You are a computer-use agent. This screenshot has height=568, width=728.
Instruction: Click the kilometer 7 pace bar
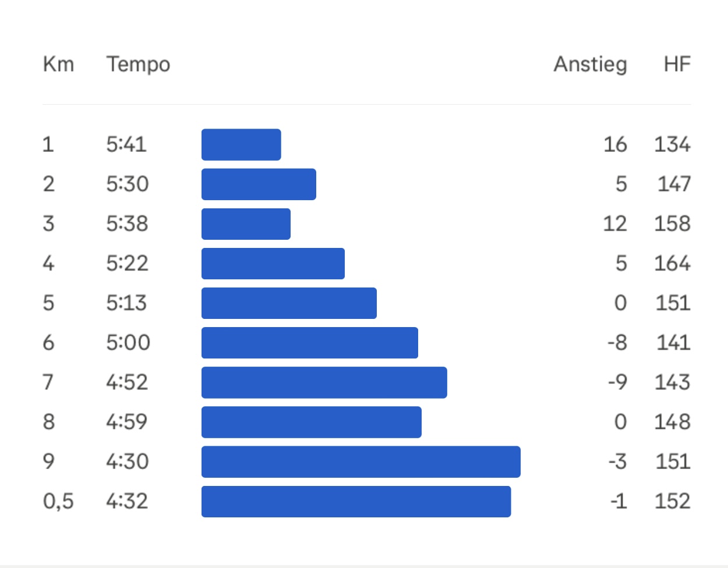point(324,382)
